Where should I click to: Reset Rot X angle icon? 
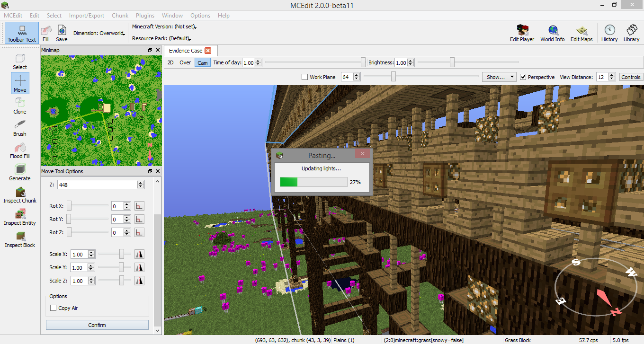139,206
